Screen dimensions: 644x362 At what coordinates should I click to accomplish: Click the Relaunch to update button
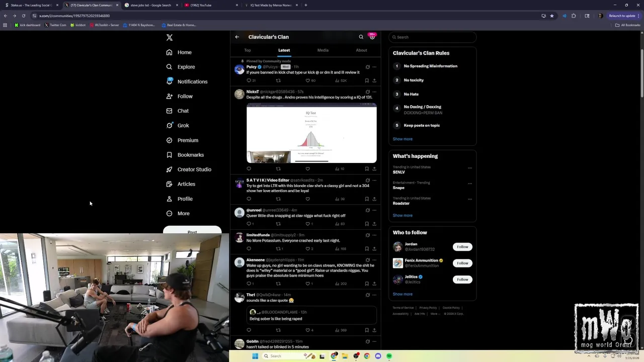(624, 16)
